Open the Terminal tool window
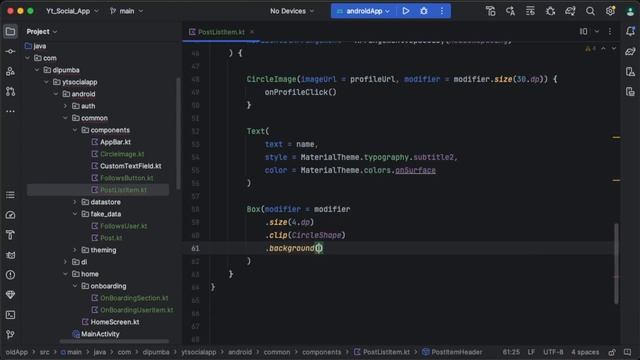 click(10, 315)
